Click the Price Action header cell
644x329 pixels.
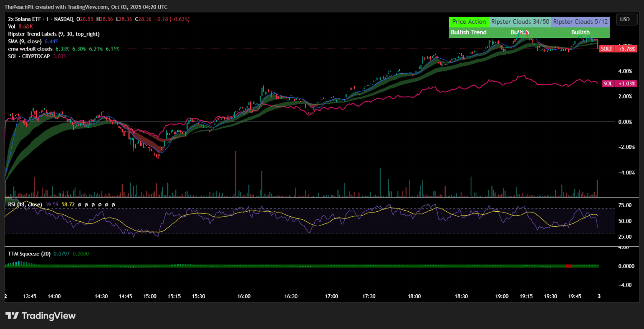468,22
